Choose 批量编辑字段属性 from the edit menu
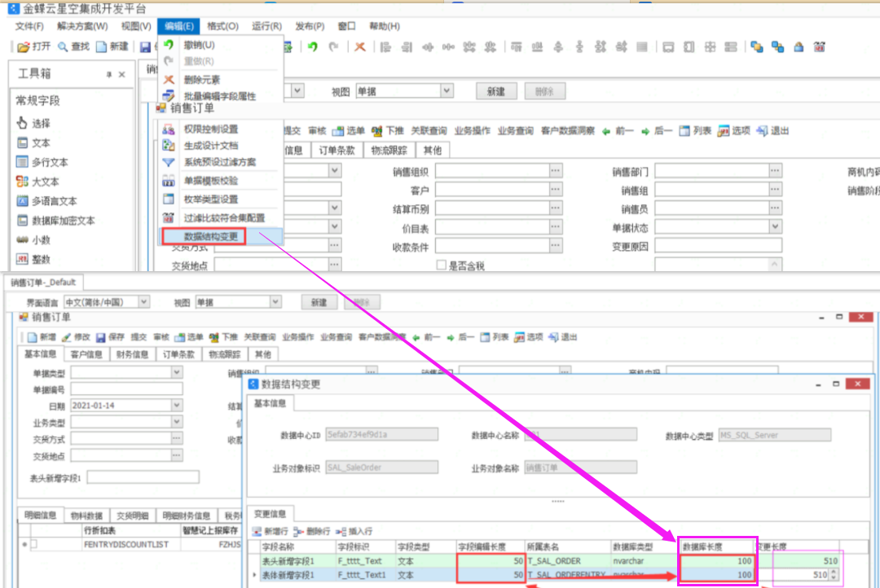The image size is (880, 588). (219, 96)
